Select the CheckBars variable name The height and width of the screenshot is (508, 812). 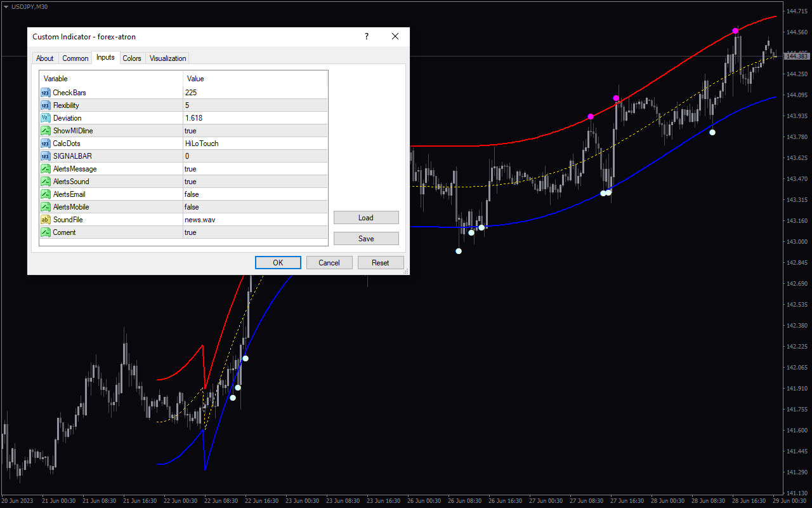click(x=70, y=93)
